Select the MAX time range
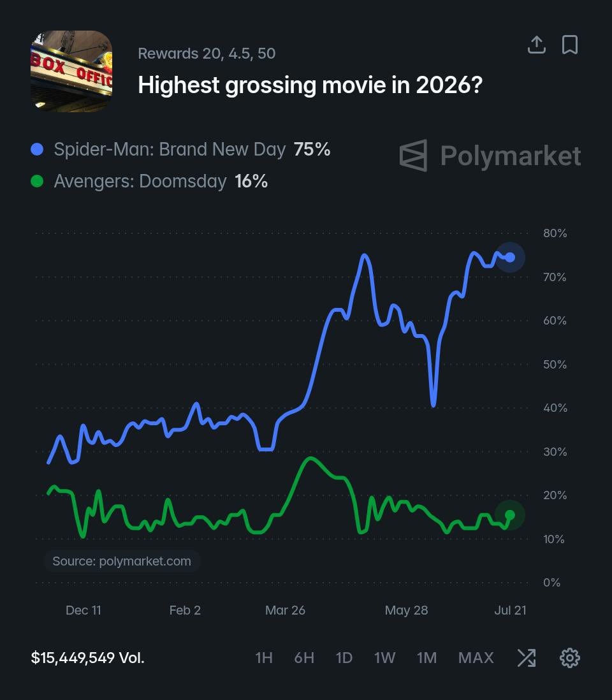Screen dimensions: 612x700 476,658
